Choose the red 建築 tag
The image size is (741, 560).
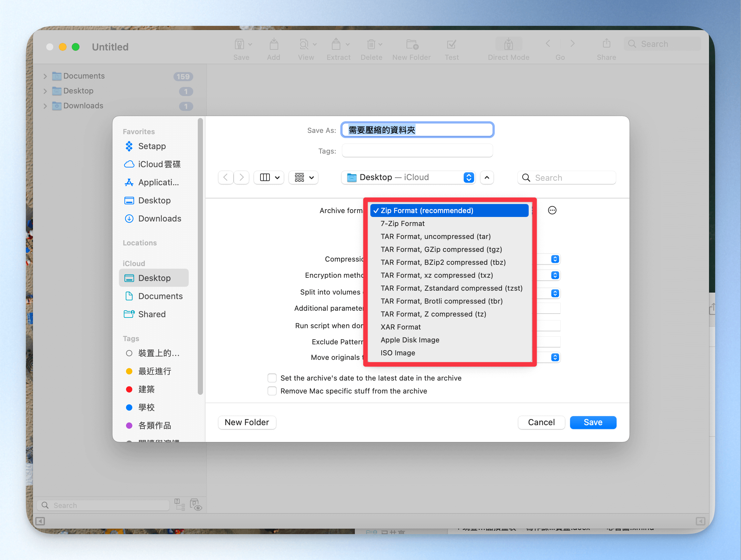tap(146, 389)
